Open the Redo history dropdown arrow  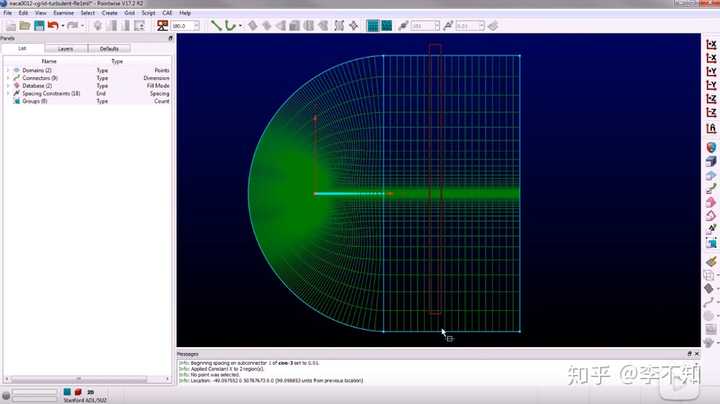82,26
